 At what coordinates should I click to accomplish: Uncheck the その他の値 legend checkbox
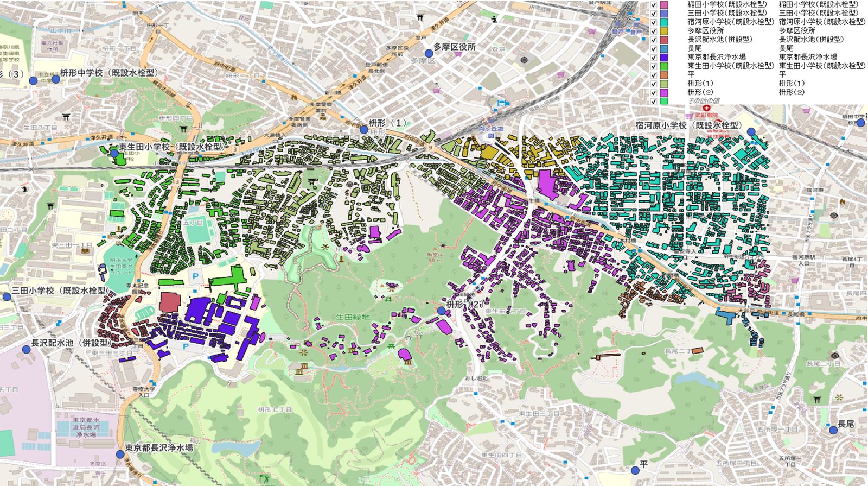tap(654, 101)
